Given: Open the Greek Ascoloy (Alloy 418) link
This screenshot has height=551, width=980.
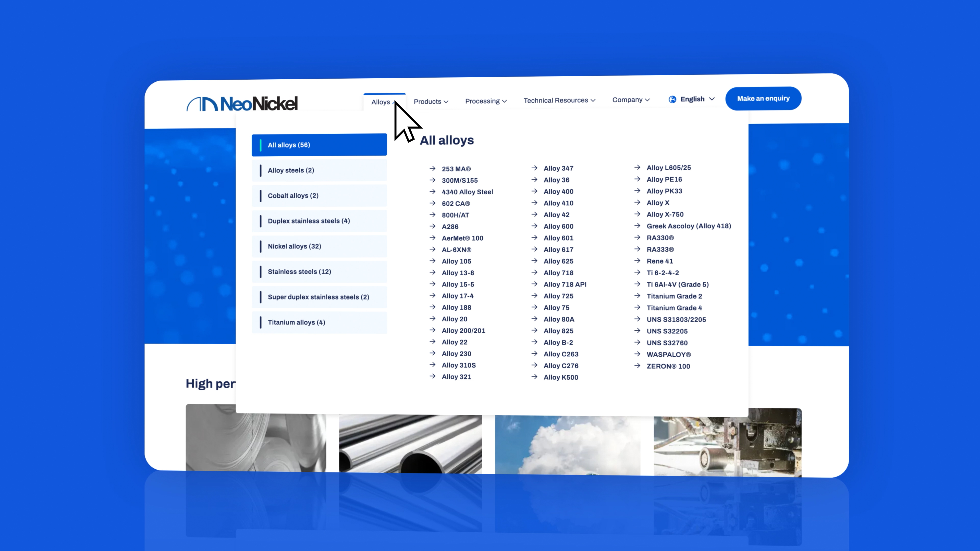Looking at the screenshot, I should 689,226.
